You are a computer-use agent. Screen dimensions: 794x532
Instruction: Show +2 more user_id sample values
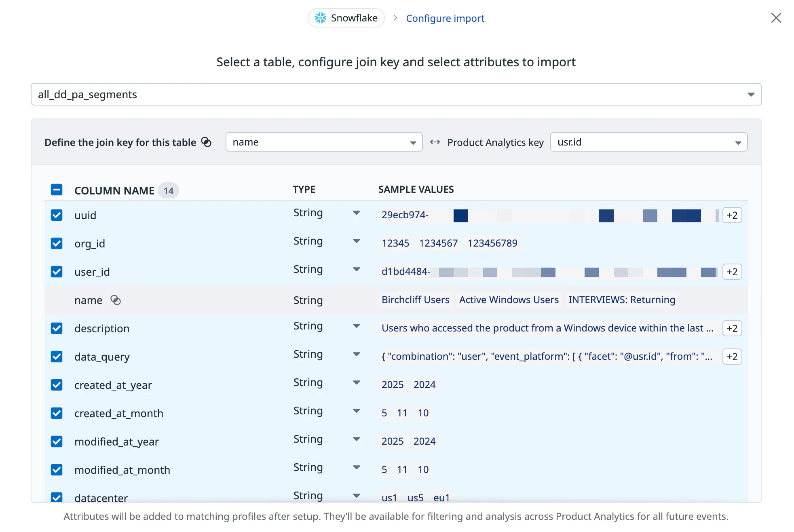click(732, 272)
